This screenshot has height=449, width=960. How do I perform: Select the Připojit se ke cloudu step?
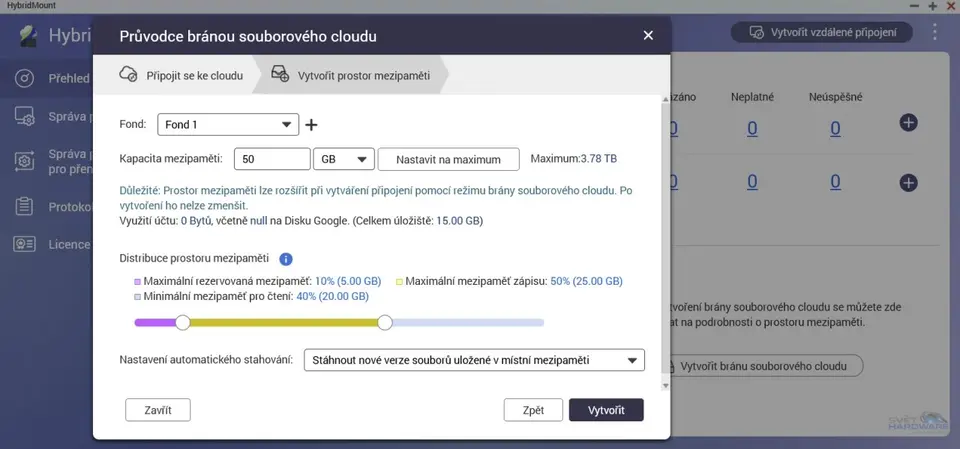182,74
